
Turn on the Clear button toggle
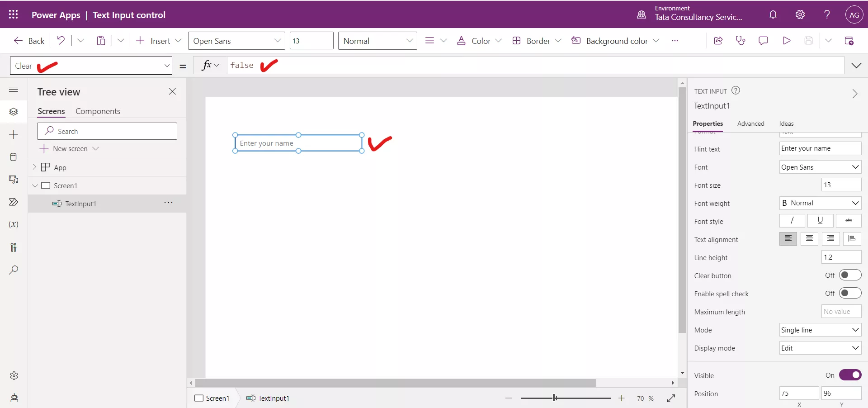tap(850, 275)
